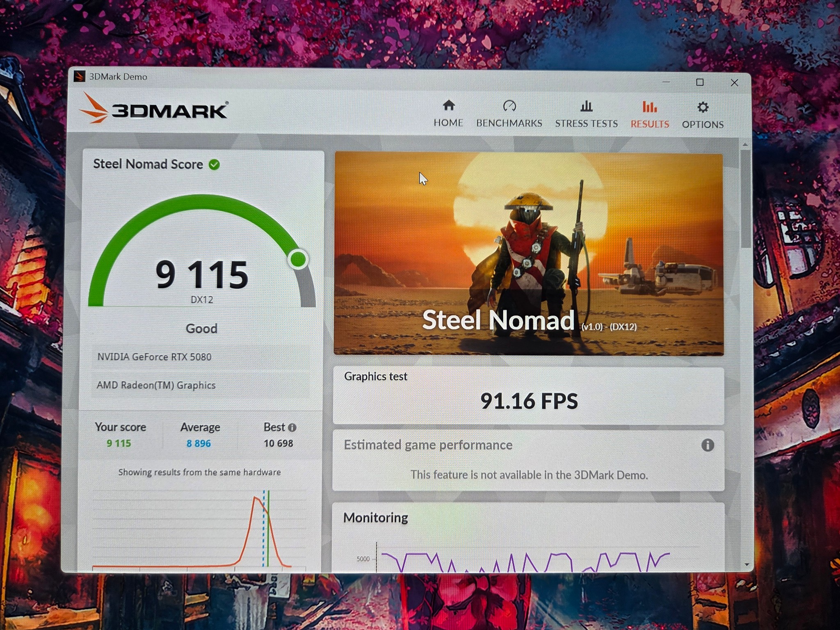
Task: Click the DX12 label under the score
Action: 202,300
